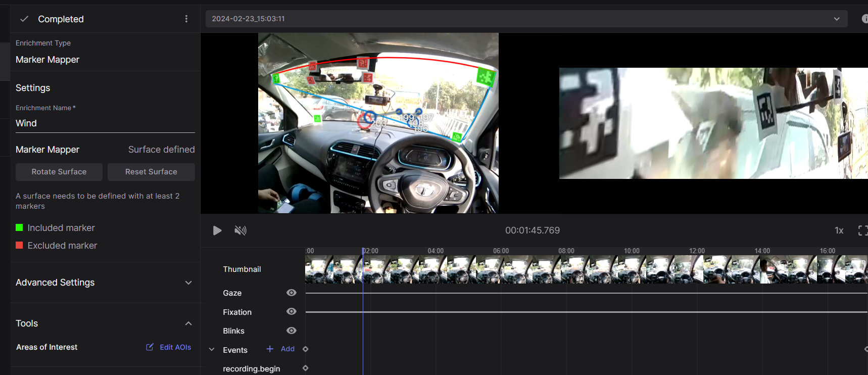
Task: Jump to 12:00 on the timeline ruler
Action: [x=697, y=251]
